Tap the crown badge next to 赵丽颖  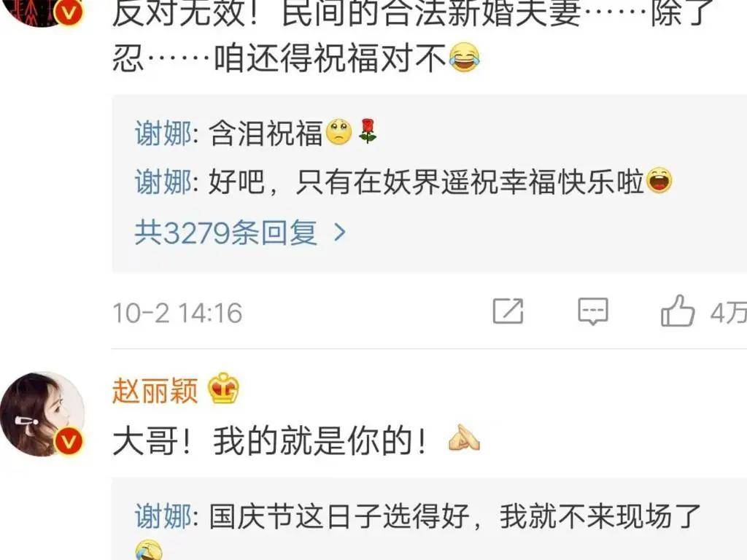(x=223, y=388)
